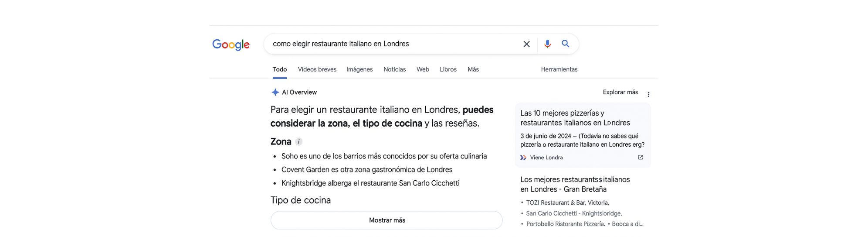Click Portobello Ristorante Pizzería entry
This screenshot has width=868, height=237.
coord(566,224)
